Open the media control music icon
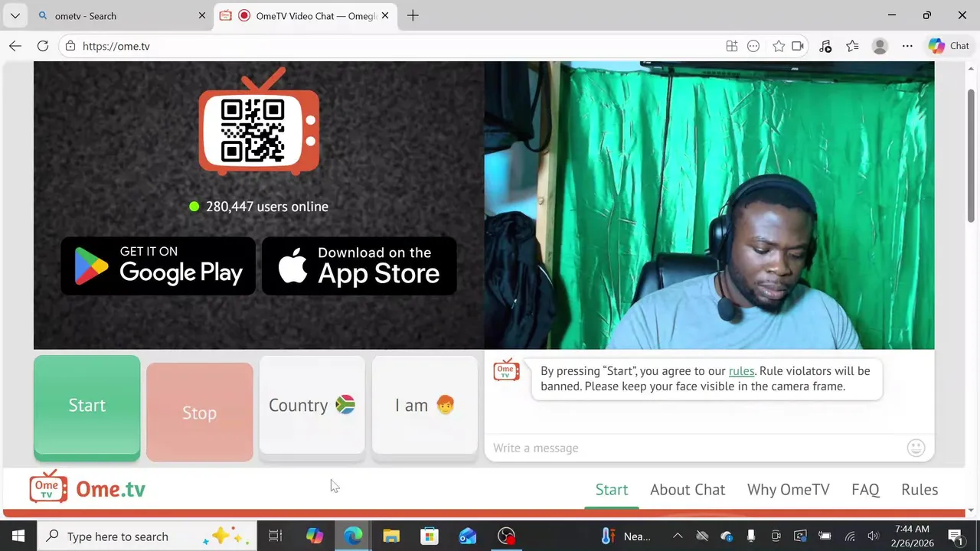 point(825,46)
